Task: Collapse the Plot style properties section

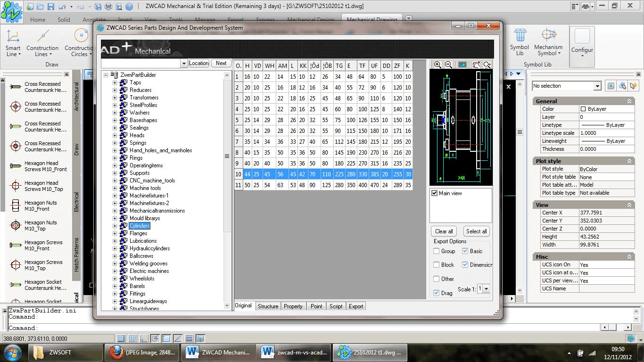Action: [x=629, y=161]
